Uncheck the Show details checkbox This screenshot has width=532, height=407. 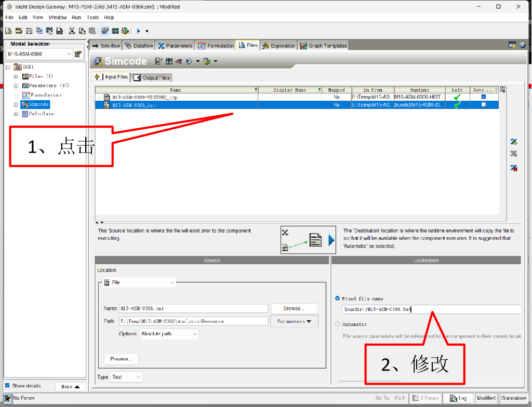(7, 386)
